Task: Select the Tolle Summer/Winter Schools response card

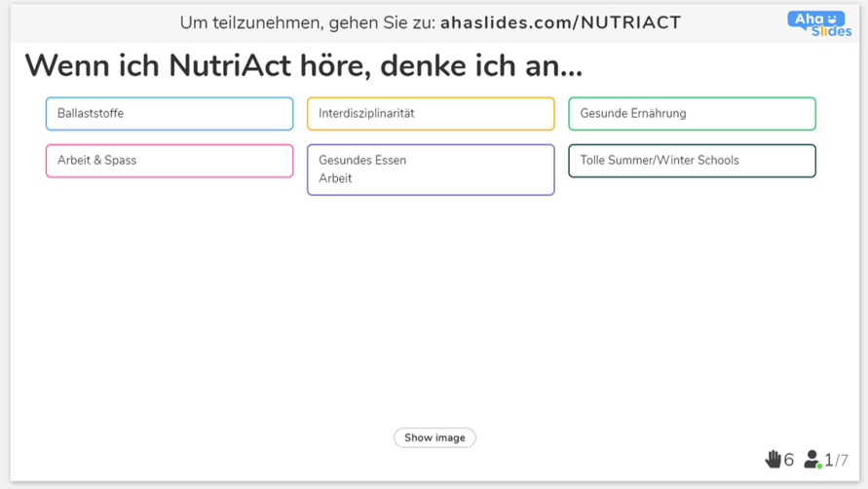Action: click(x=692, y=161)
